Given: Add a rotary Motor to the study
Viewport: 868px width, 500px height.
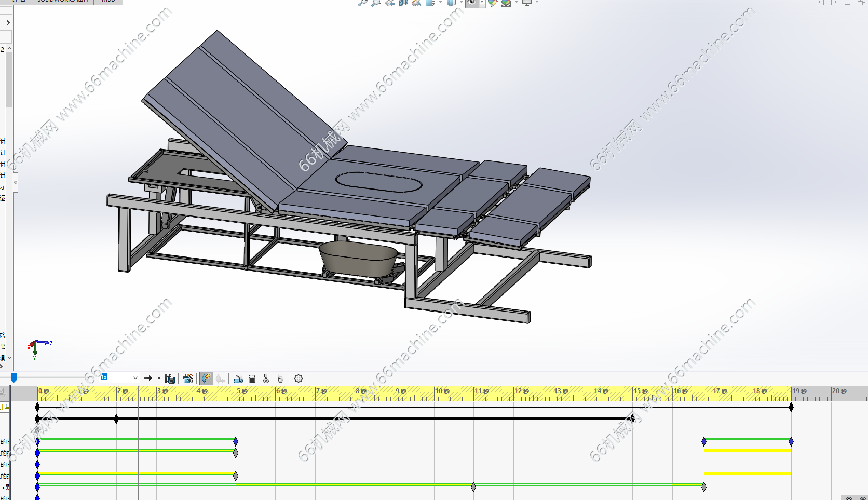Looking at the screenshot, I should click(238, 379).
